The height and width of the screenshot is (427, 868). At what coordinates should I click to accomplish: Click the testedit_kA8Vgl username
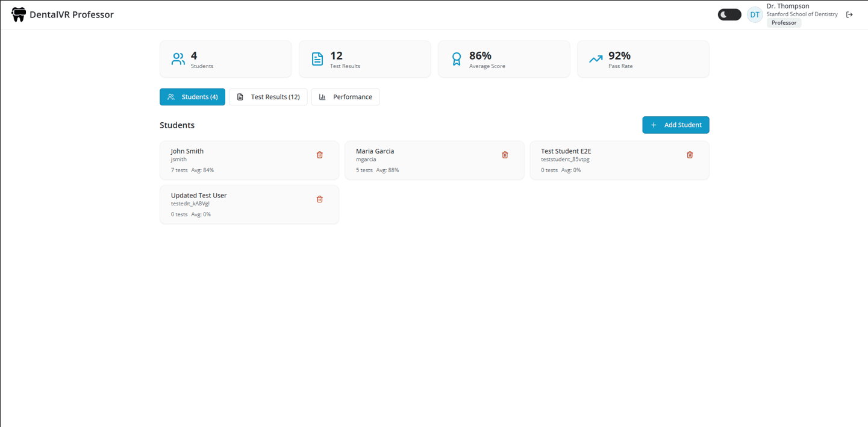(190, 204)
